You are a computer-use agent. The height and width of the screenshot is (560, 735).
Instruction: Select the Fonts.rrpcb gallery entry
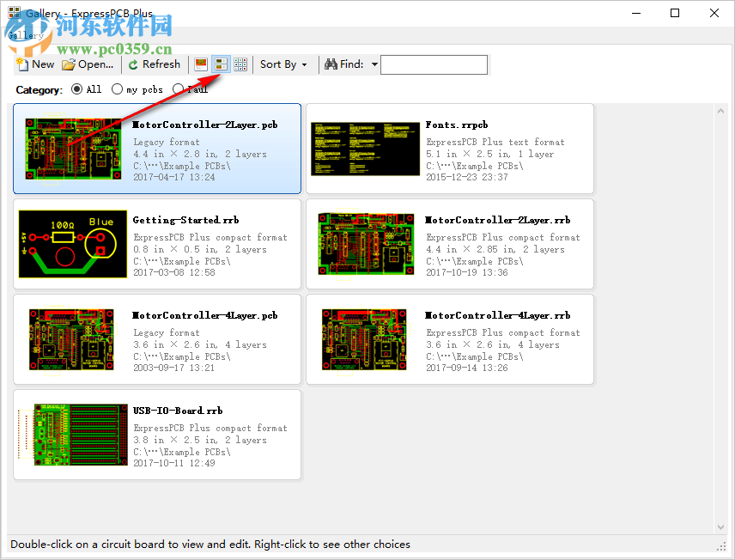coord(449,148)
